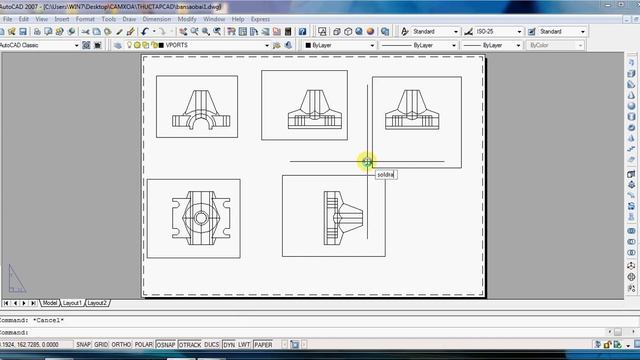Open the Modify menu
Viewport: 640px width, 360px height.
[x=187, y=19]
